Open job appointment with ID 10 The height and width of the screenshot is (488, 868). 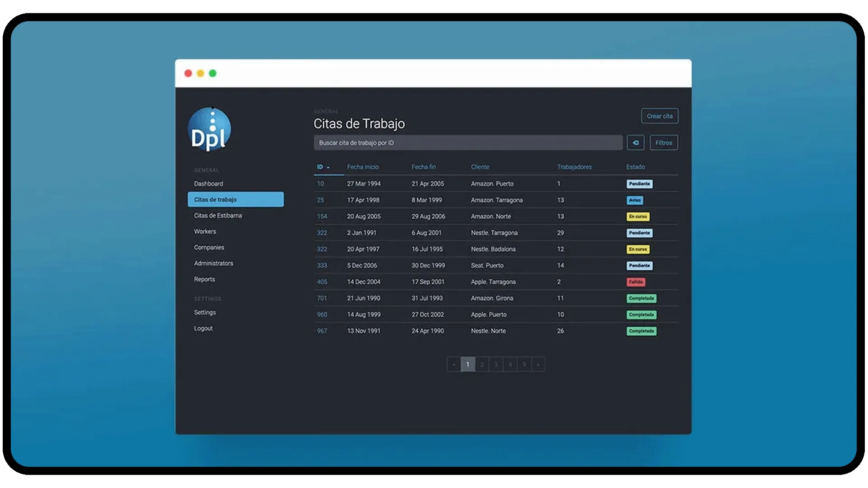(320, 183)
